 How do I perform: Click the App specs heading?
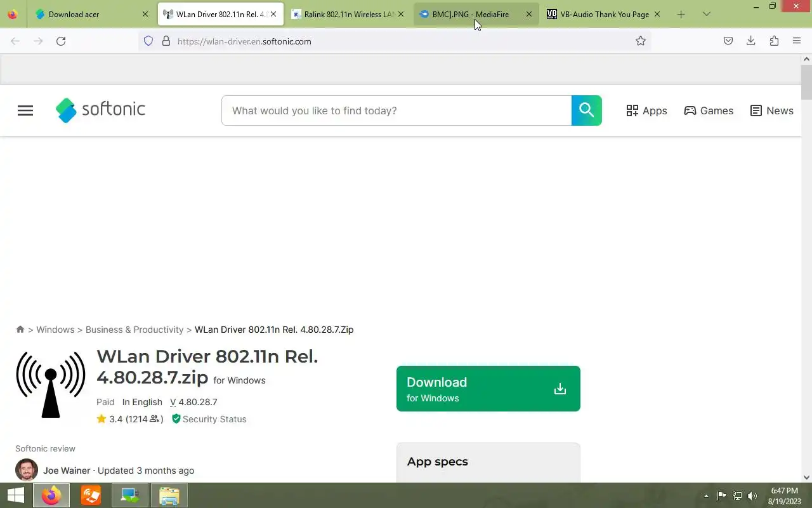click(438, 462)
